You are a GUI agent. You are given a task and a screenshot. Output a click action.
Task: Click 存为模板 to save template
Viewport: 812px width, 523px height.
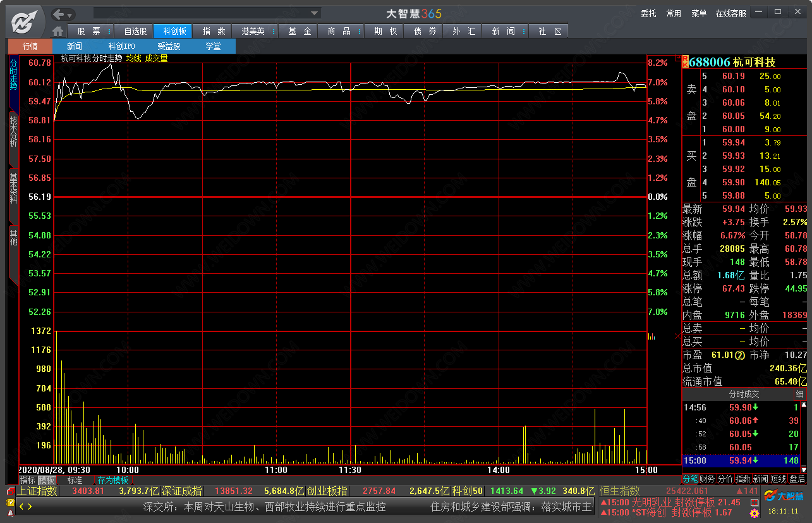[112, 480]
